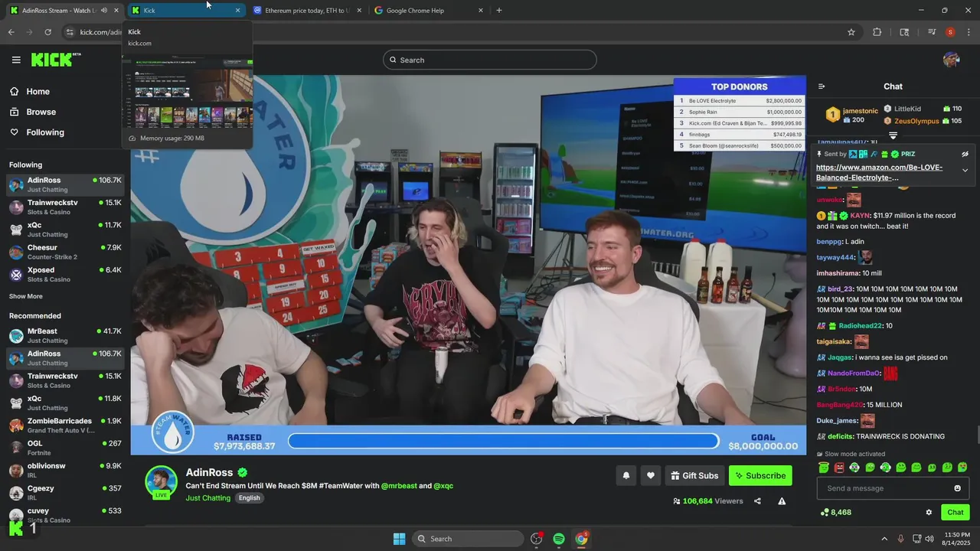The width and height of the screenshot is (980, 551).
Task: Mute the AdinRoss tab with the speaker icon
Action: pos(104,11)
